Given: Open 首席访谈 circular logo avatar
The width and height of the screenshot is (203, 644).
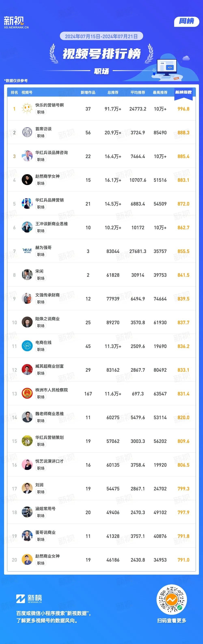Looking at the screenshot, I should (x=27, y=132).
